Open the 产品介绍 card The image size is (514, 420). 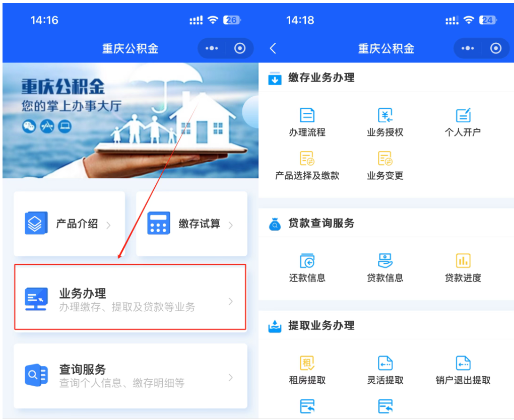[69, 224]
